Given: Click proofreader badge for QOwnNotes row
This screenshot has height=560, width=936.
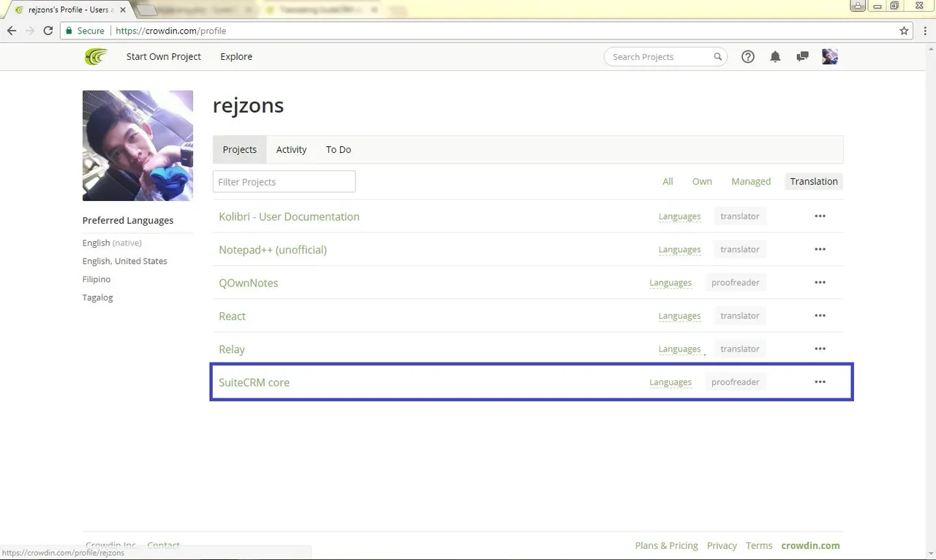Looking at the screenshot, I should tap(736, 282).
